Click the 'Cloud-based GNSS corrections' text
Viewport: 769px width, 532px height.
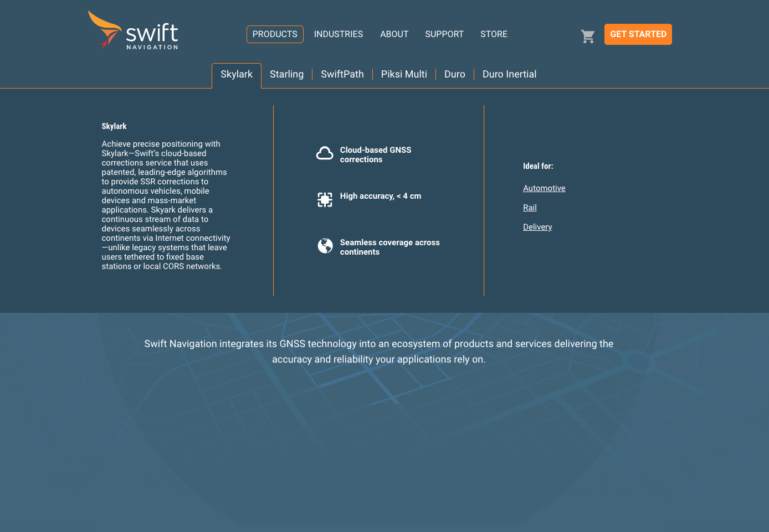coord(376,154)
